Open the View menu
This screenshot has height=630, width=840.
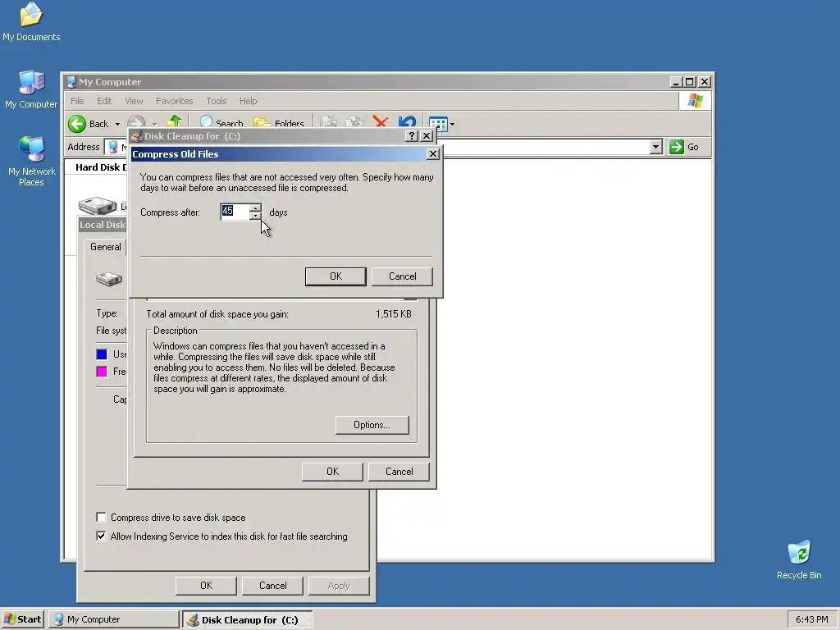tap(134, 101)
